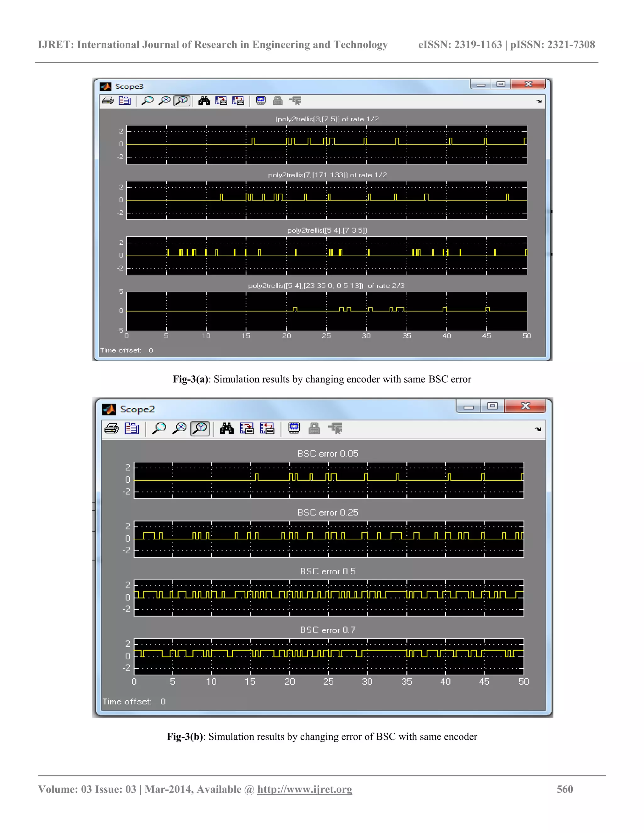This screenshot has width=644, height=833.
Task: Click signal selector icon in Scope2
Action: (x=335, y=429)
